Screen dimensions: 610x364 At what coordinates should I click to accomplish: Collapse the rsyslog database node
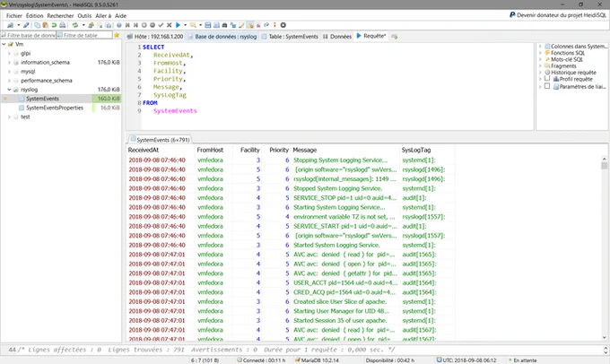pos(9,90)
